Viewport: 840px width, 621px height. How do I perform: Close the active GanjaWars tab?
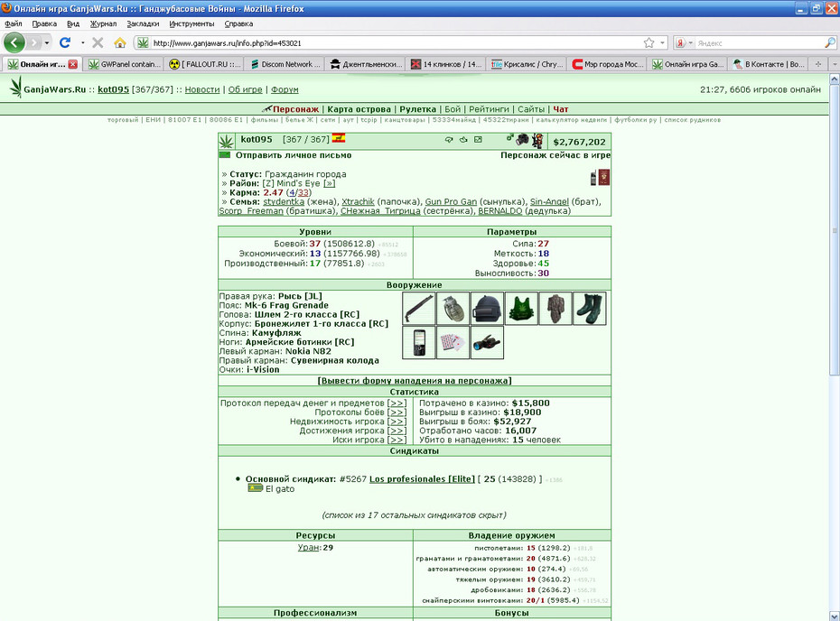[73, 64]
